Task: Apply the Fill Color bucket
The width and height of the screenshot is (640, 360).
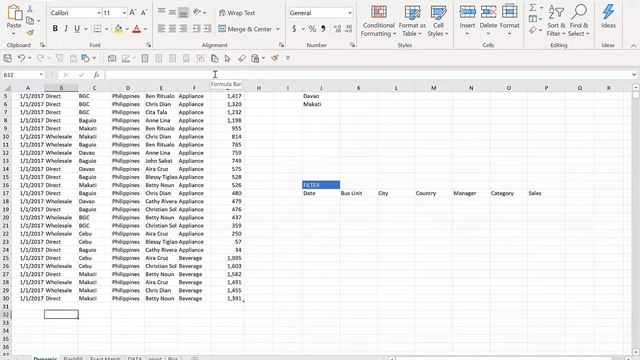Action: pyautogui.click(x=118, y=29)
